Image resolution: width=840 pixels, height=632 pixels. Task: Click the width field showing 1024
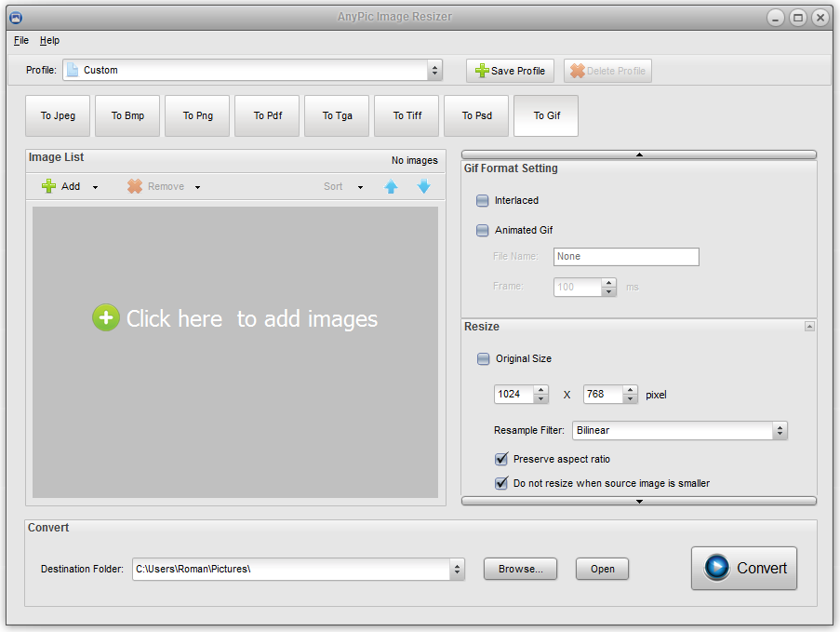click(x=513, y=394)
